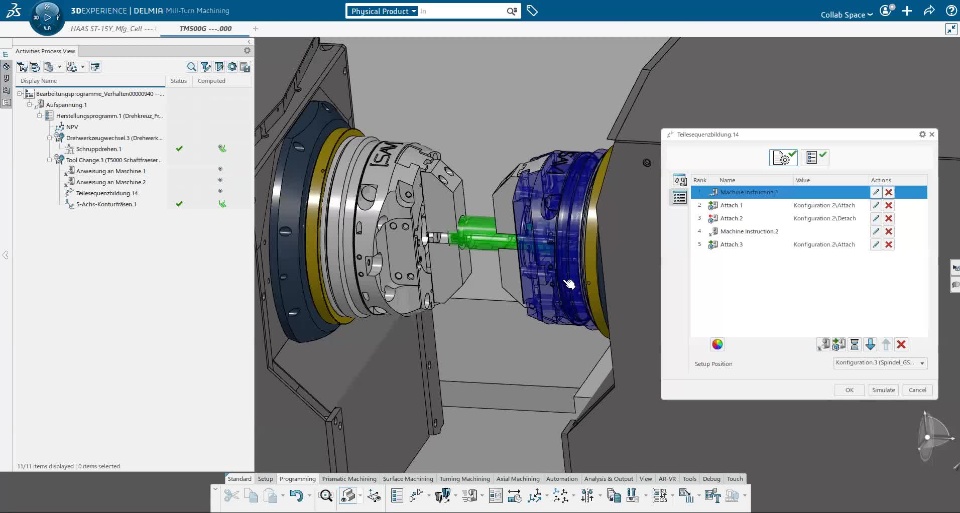Collapse the Aufspannung.1 node
This screenshot has height=513, width=960.
click(29, 105)
